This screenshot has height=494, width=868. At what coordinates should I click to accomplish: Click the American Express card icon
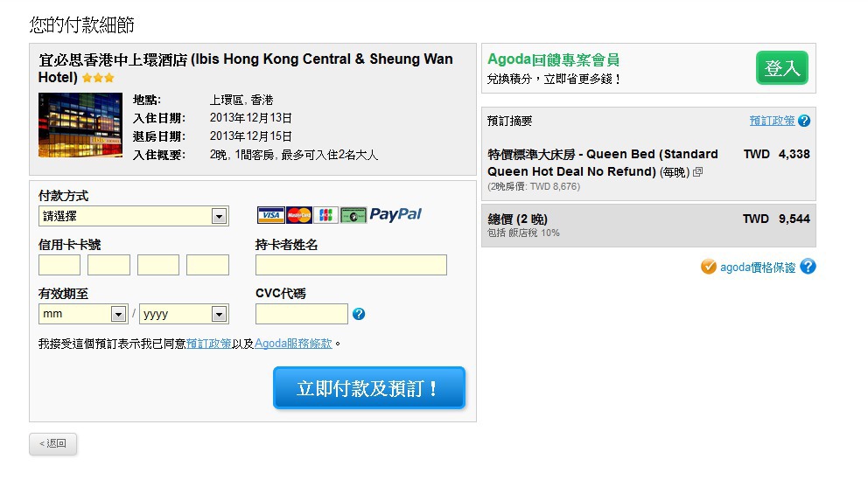[x=353, y=215]
